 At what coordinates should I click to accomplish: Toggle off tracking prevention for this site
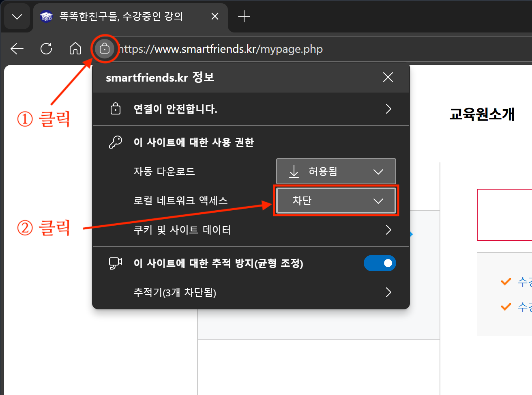pyautogui.click(x=380, y=263)
